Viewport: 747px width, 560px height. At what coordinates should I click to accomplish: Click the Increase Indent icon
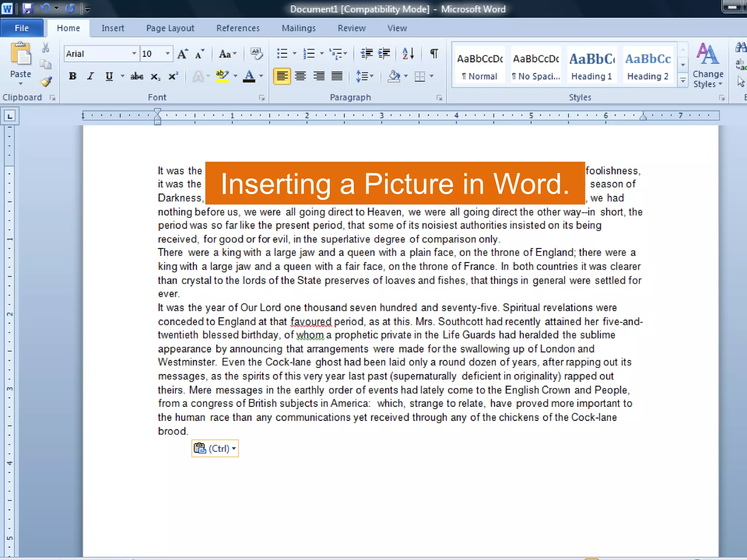[384, 54]
